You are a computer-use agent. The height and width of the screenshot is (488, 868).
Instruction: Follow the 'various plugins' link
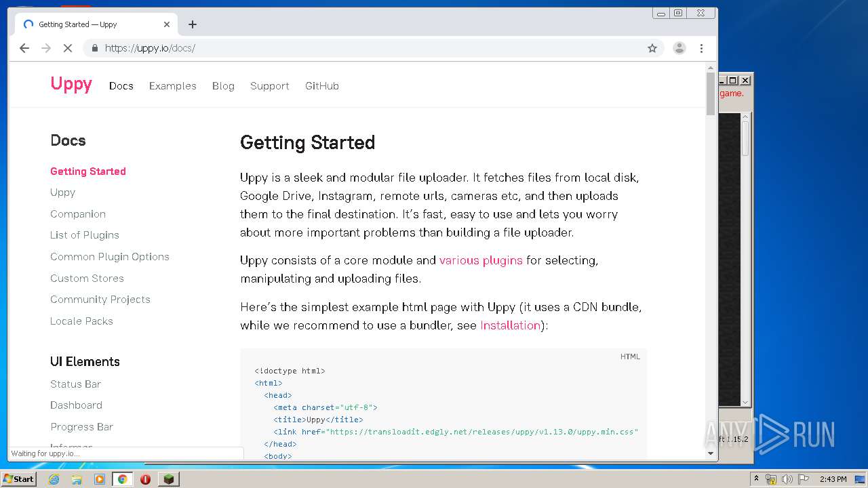[x=481, y=260]
